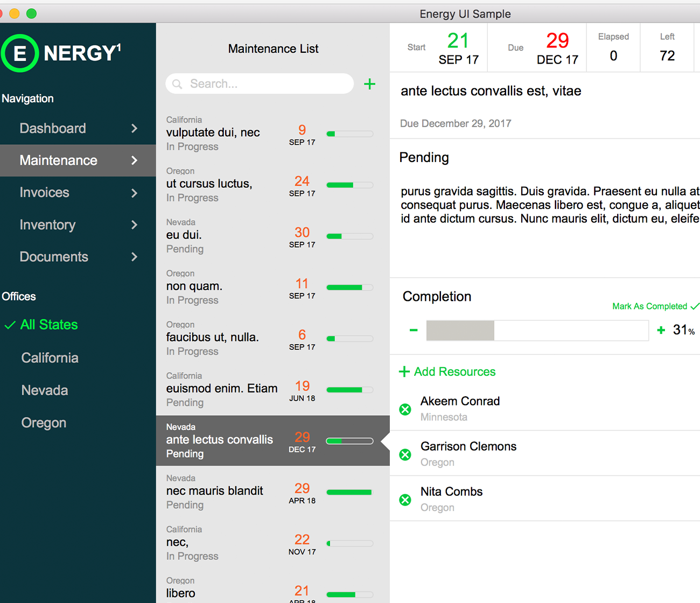The width and height of the screenshot is (700, 603).
Task: Open the Inventory navigation item
Action: [x=47, y=225]
